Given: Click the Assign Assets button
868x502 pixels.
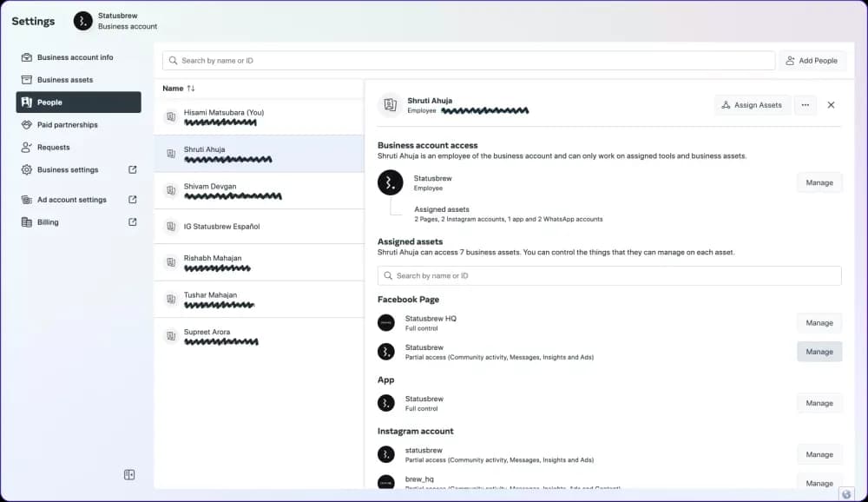Looking at the screenshot, I should 752,105.
